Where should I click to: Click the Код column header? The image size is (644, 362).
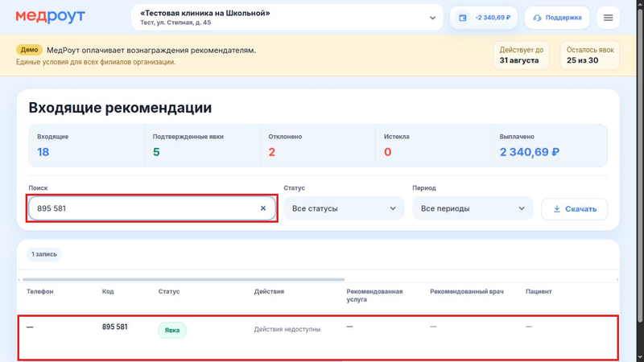tap(108, 291)
